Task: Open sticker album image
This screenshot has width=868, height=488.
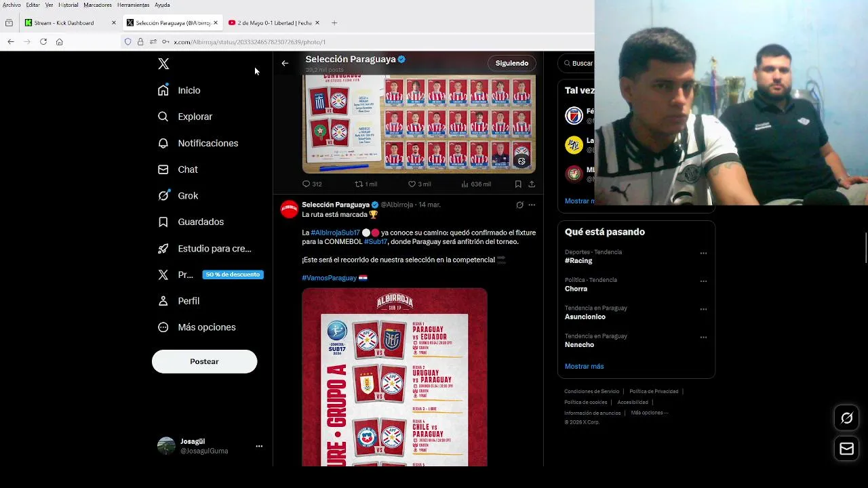Action: click(418, 124)
